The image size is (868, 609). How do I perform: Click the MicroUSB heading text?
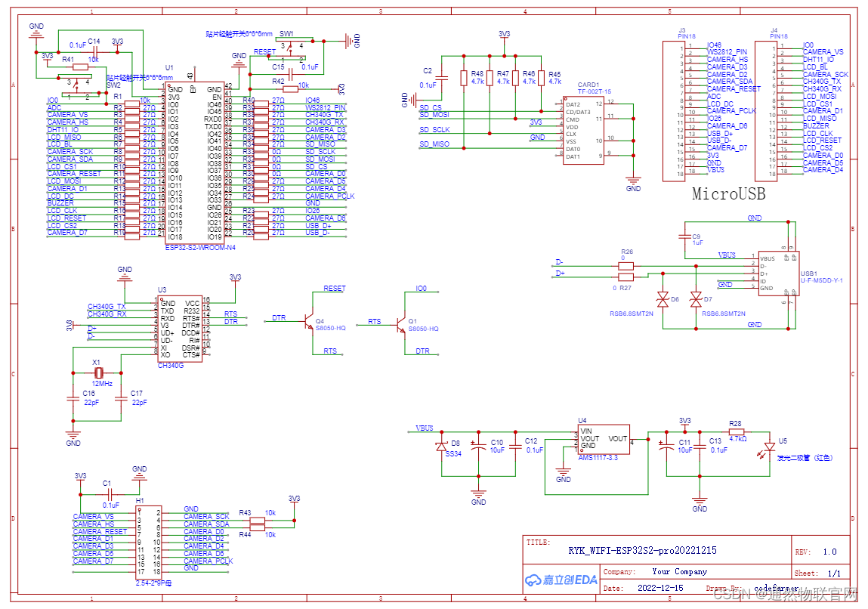(728, 193)
